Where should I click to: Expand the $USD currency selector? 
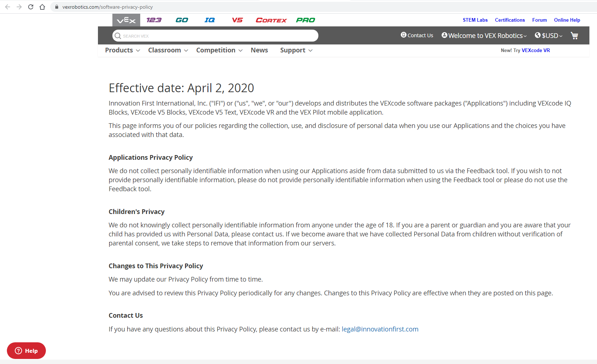pos(548,35)
